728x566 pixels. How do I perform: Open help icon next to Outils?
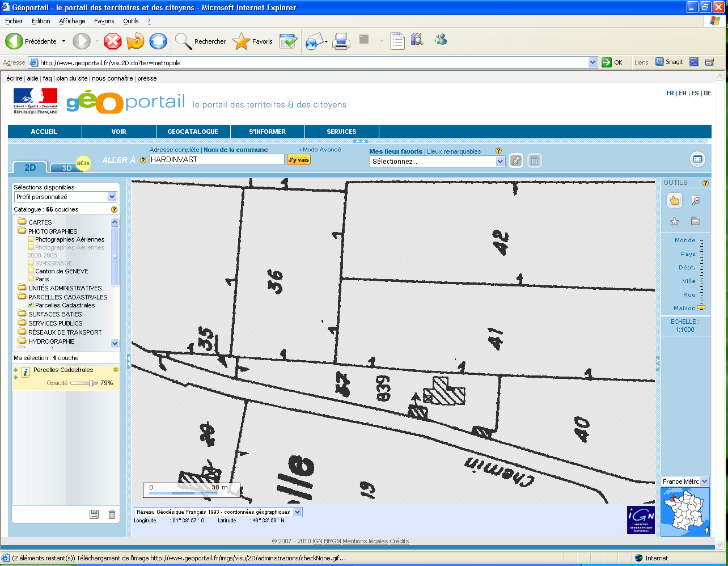(x=706, y=183)
